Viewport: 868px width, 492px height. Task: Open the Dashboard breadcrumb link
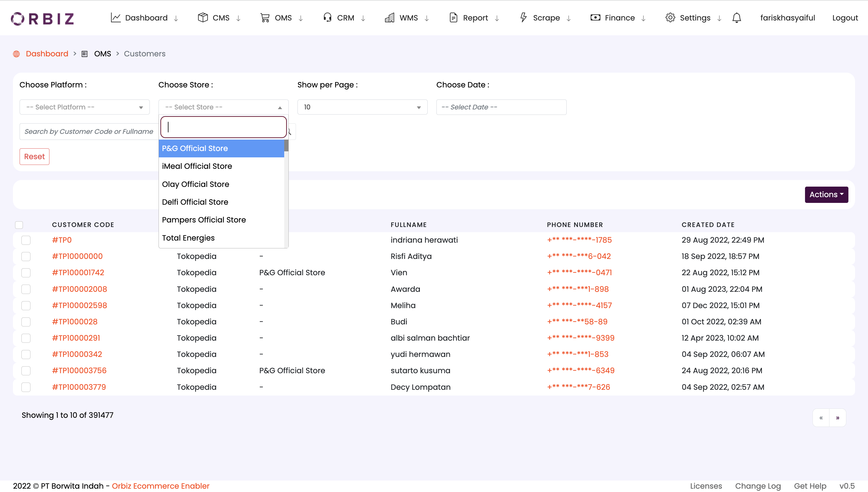coord(47,54)
